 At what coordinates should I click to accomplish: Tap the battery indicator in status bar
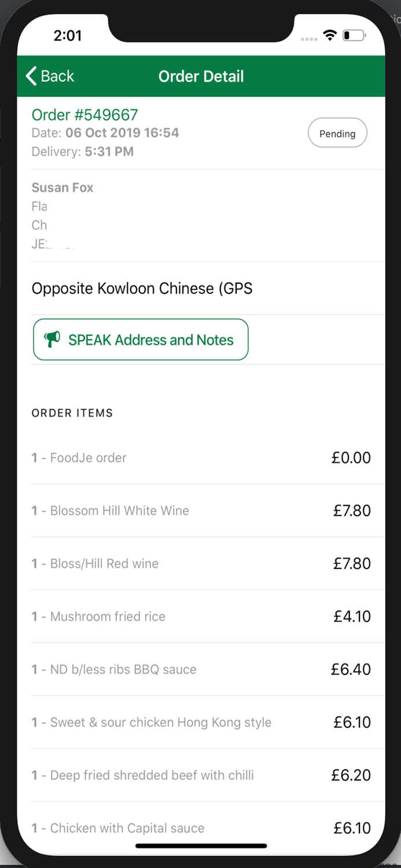point(354,35)
